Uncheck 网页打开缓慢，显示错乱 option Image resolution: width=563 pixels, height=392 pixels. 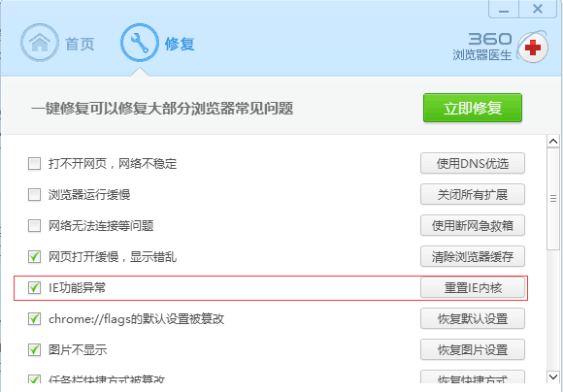coord(35,257)
